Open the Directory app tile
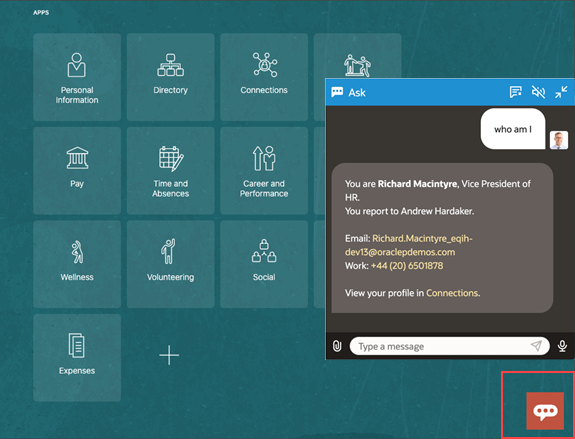575x439 pixels. (171, 77)
